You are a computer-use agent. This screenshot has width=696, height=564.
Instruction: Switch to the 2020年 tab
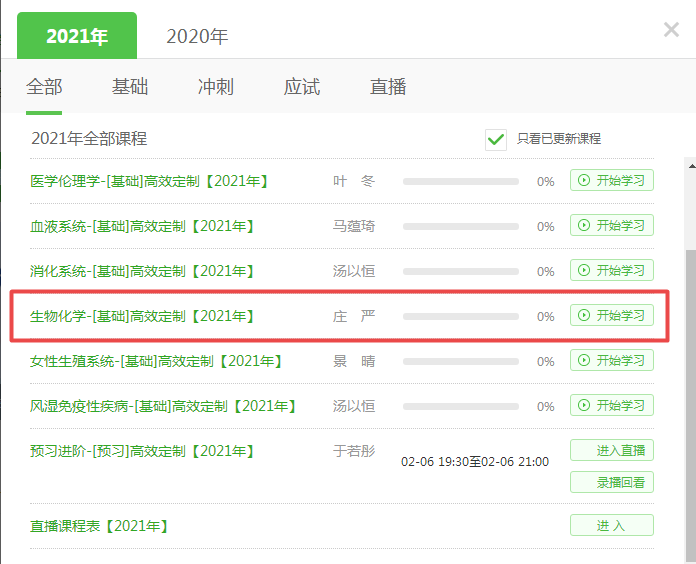point(197,36)
